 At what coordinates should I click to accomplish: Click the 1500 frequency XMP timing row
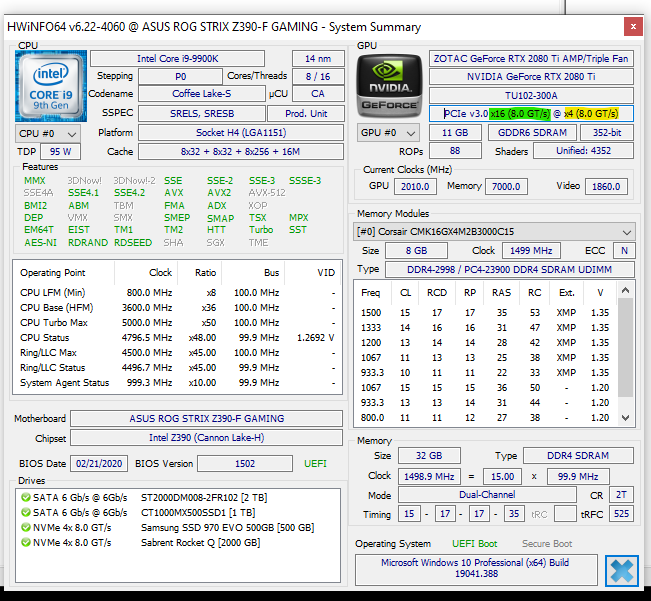(x=485, y=313)
